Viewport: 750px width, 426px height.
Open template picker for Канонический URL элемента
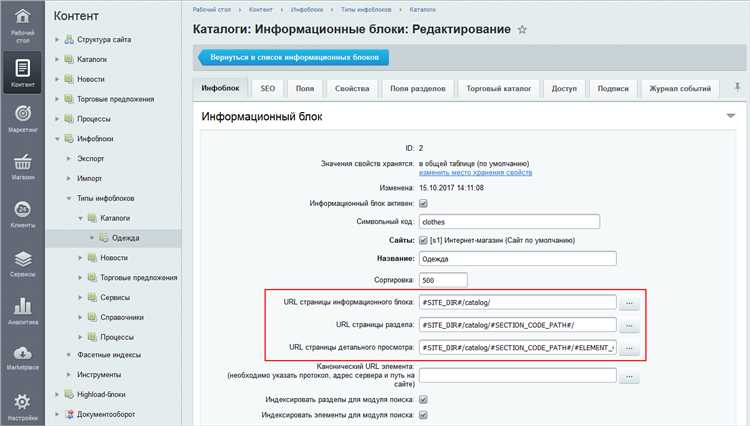pyautogui.click(x=629, y=377)
